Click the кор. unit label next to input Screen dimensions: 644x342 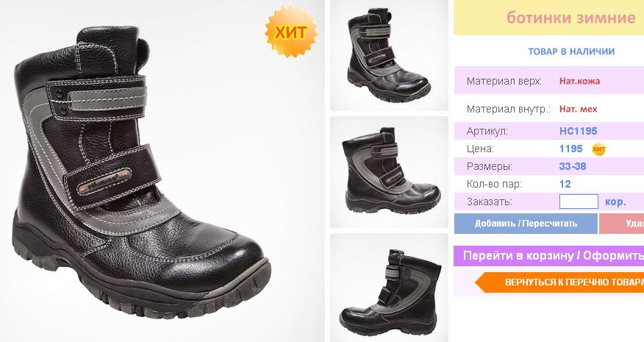[615, 202]
